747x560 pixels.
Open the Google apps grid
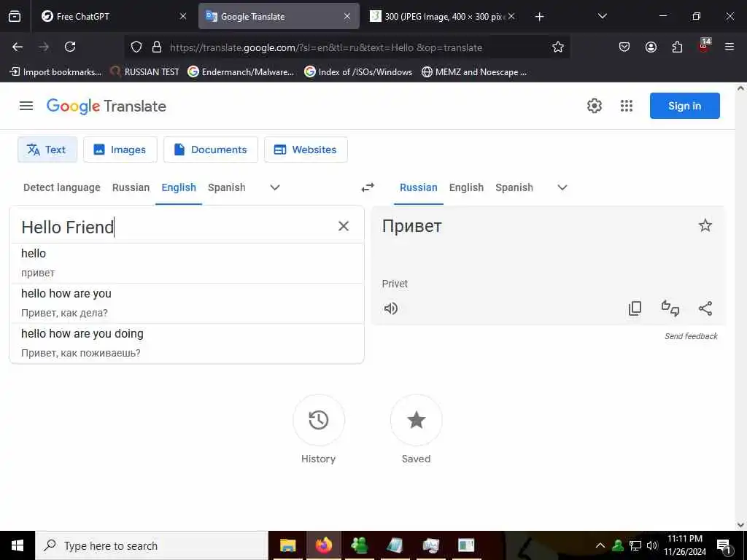click(x=627, y=106)
